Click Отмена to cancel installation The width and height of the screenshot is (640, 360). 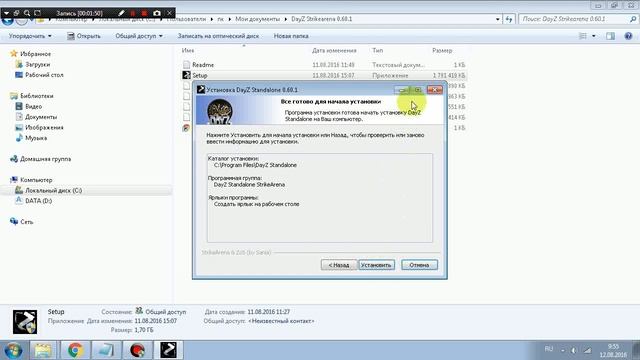(419, 265)
